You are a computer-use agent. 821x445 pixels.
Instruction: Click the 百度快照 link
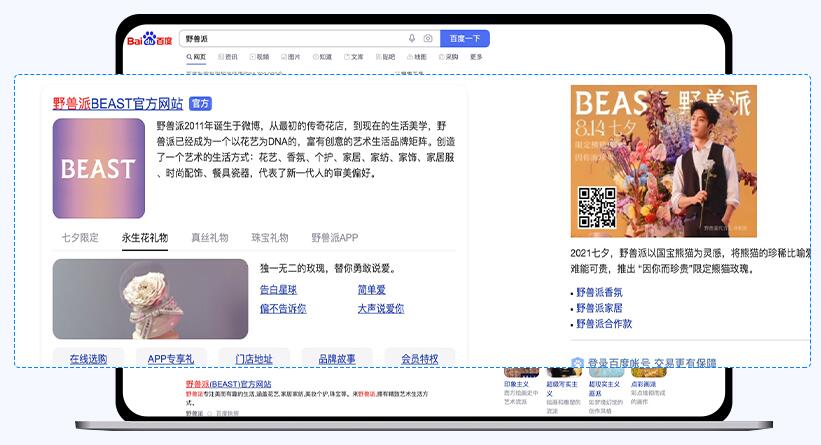point(227,413)
